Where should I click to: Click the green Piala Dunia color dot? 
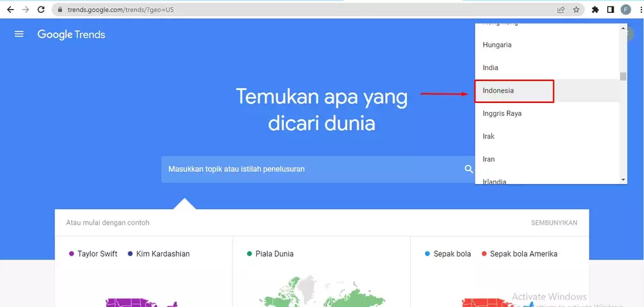point(249,254)
